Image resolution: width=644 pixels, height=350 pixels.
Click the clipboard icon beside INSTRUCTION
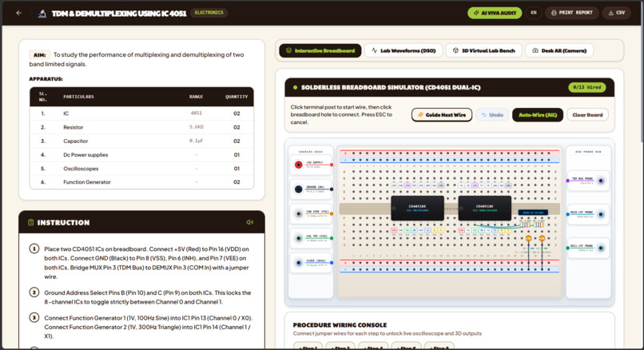pyautogui.click(x=31, y=222)
